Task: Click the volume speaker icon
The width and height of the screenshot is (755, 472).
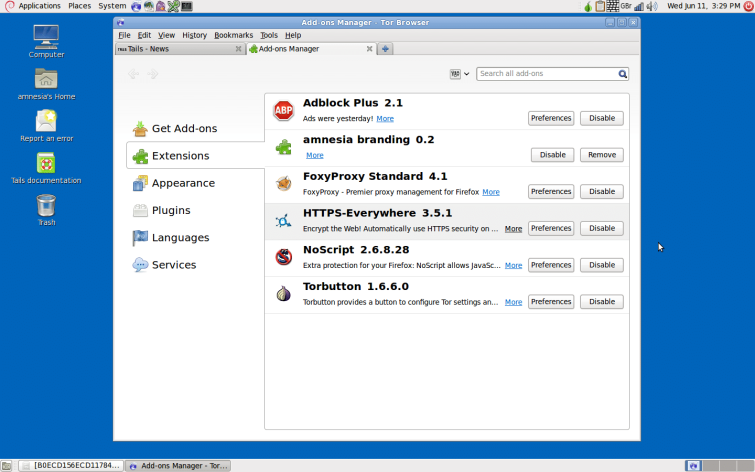Action: 652,6
